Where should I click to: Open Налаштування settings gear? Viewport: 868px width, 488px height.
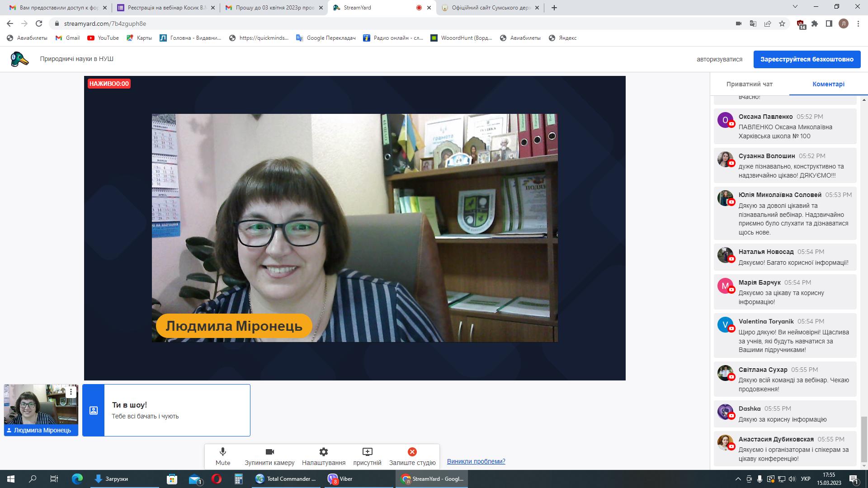(x=324, y=456)
